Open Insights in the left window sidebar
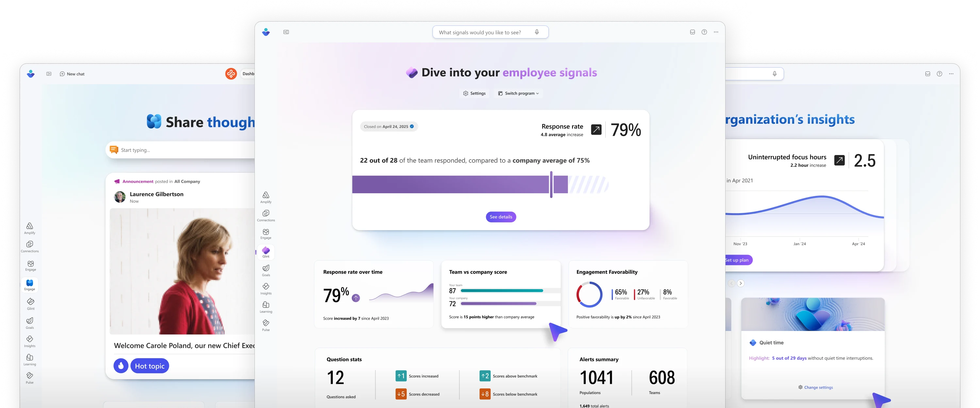Screen dimensions: 980x408 coord(30,341)
